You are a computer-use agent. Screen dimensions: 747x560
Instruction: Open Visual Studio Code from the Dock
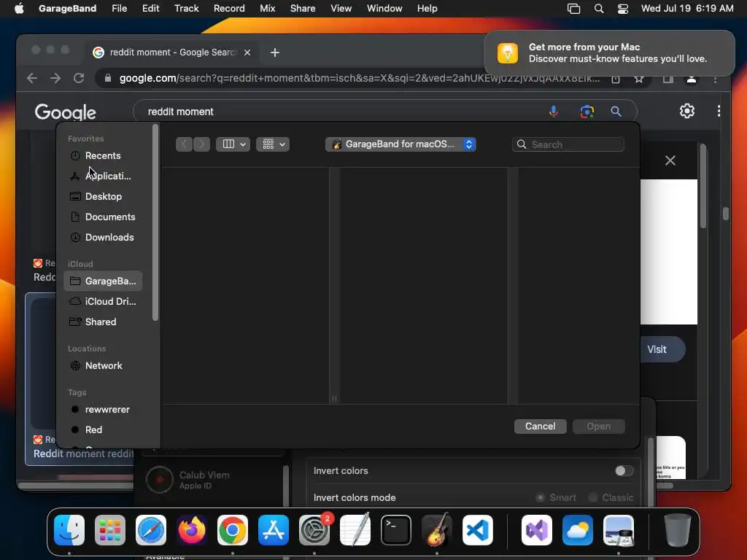pos(477,530)
